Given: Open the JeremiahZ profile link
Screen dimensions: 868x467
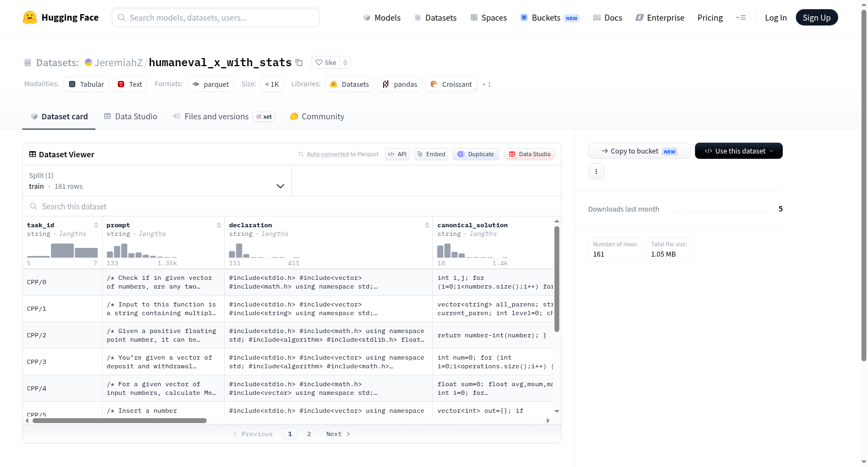Looking at the screenshot, I should click(118, 62).
